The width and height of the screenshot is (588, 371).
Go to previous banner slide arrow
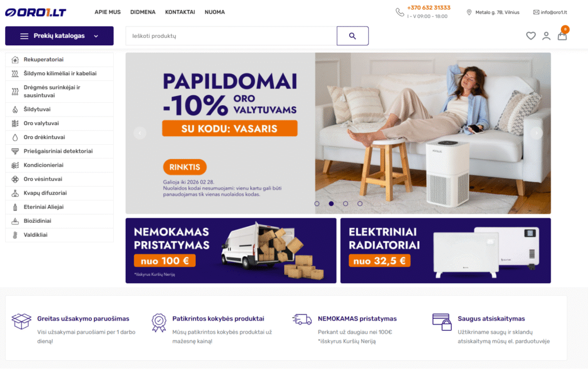click(140, 133)
